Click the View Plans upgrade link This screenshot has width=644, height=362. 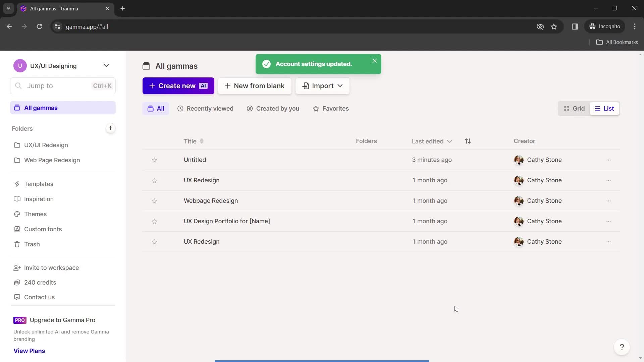[29, 350]
